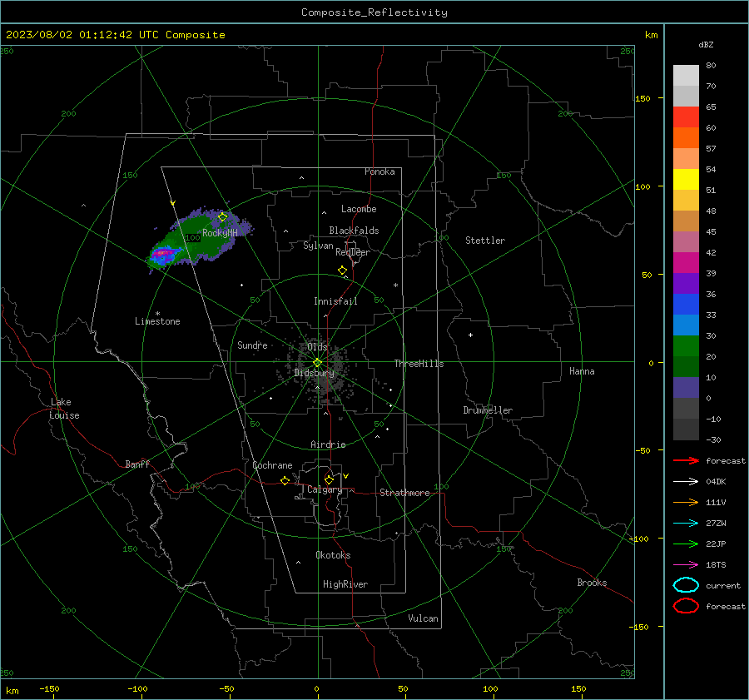
Task: Click the Sylvan label
Action: 318,246
